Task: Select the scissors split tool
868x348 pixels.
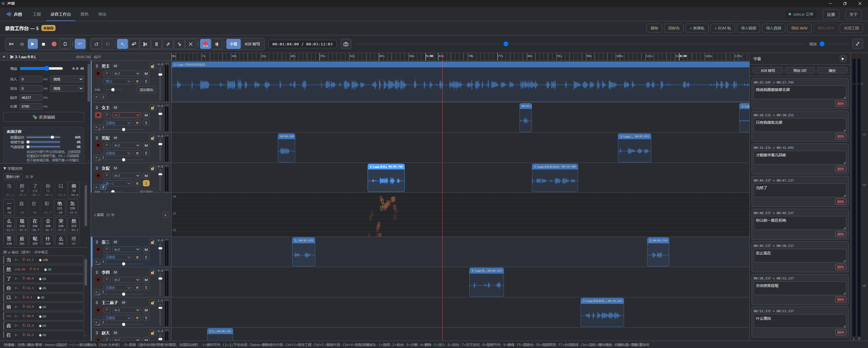Action: pos(145,44)
